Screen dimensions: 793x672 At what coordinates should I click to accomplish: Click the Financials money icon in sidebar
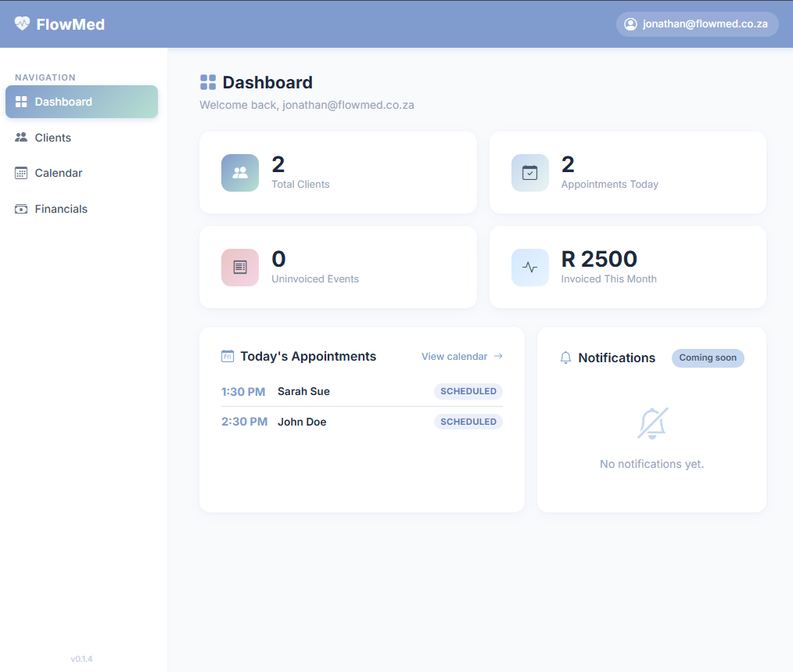pyautogui.click(x=21, y=209)
